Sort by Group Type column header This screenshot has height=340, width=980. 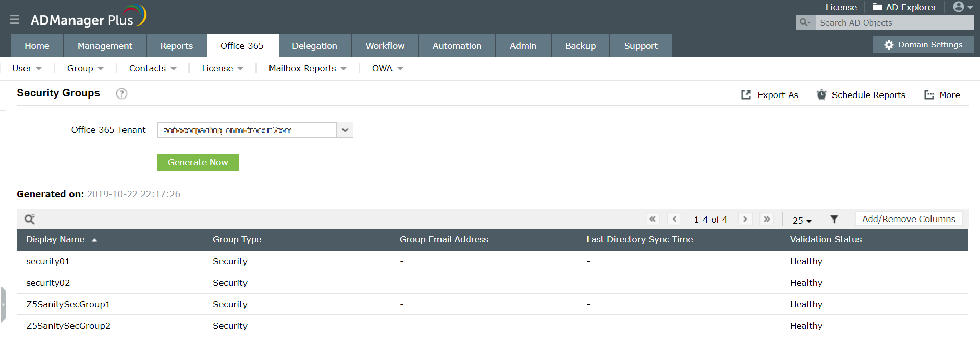[237, 239]
